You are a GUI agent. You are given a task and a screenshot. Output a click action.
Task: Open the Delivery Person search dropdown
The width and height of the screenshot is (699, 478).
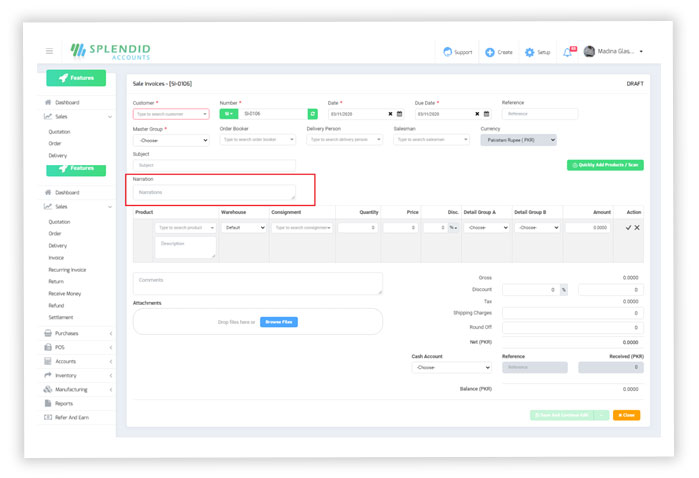(345, 140)
